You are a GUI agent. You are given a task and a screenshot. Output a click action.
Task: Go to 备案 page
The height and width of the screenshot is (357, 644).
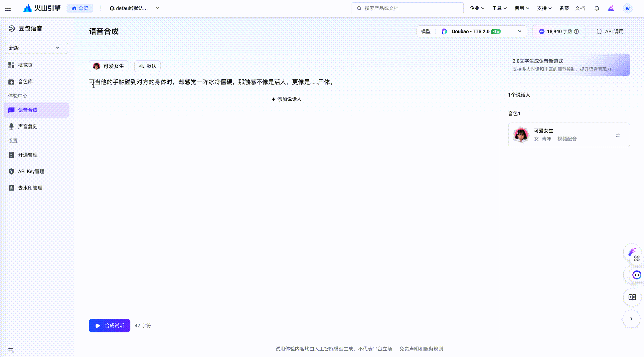point(564,8)
